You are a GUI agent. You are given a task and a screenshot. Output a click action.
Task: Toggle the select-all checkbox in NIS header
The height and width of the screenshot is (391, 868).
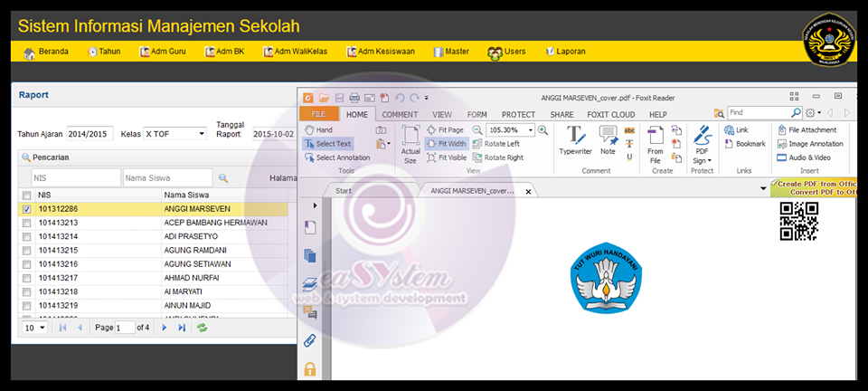pyautogui.click(x=26, y=195)
